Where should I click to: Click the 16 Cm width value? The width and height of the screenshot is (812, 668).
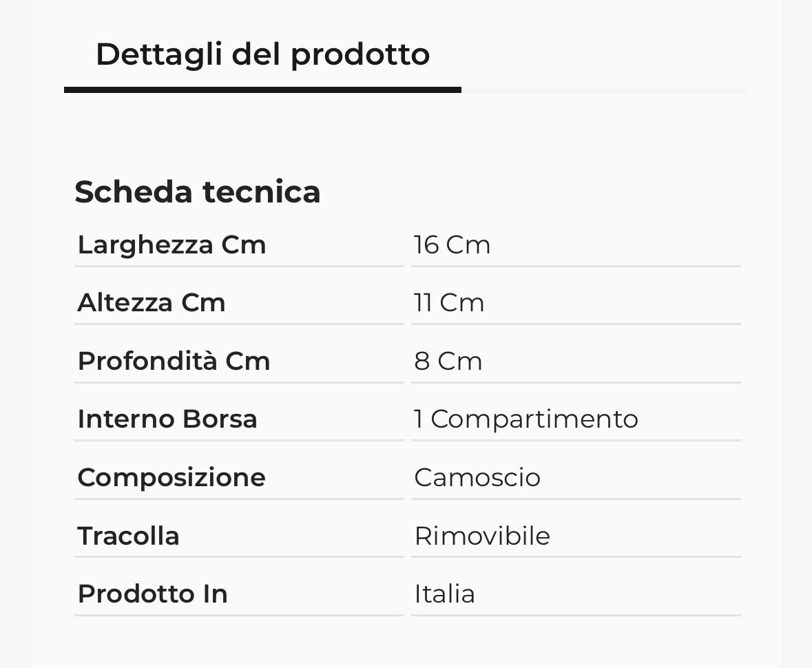[x=452, y=245]
